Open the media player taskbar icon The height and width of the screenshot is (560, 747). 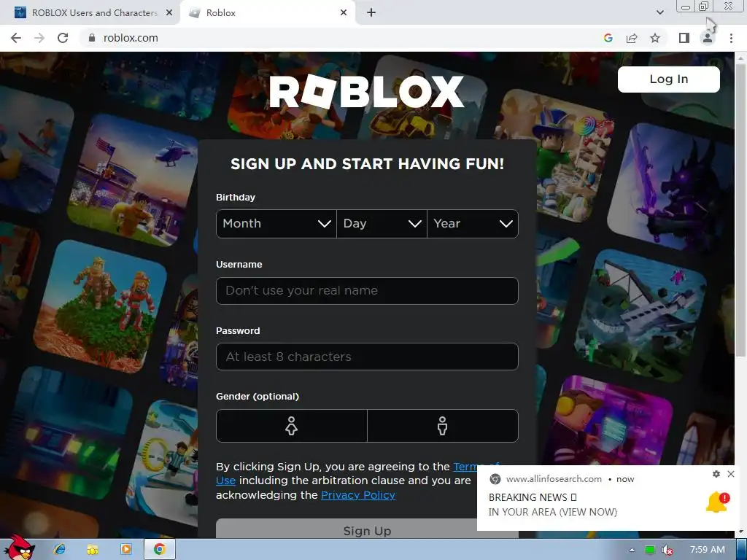126,550
